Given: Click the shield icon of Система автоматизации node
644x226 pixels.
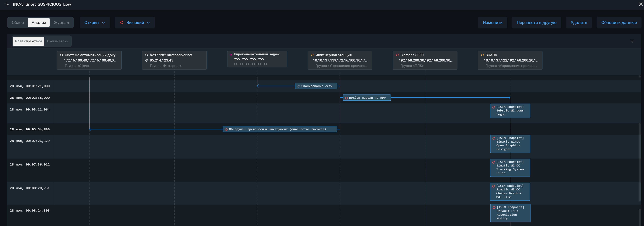Looking at the screenshot, I should 62,55.
